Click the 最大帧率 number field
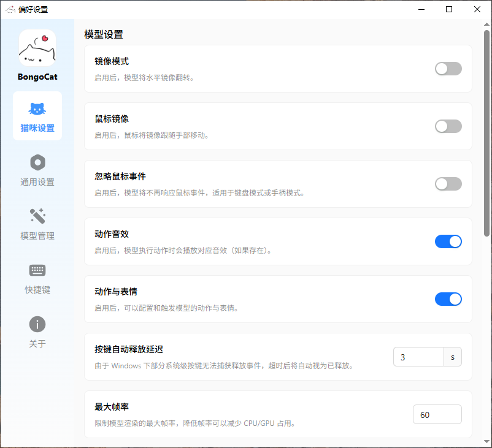This screenshot has width=492, height=448. (x=437, y=415)
